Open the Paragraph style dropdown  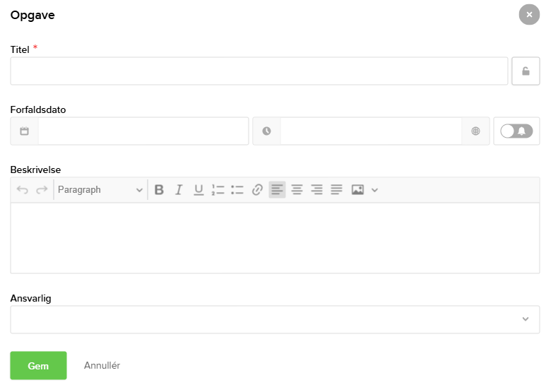click(100, 189)
